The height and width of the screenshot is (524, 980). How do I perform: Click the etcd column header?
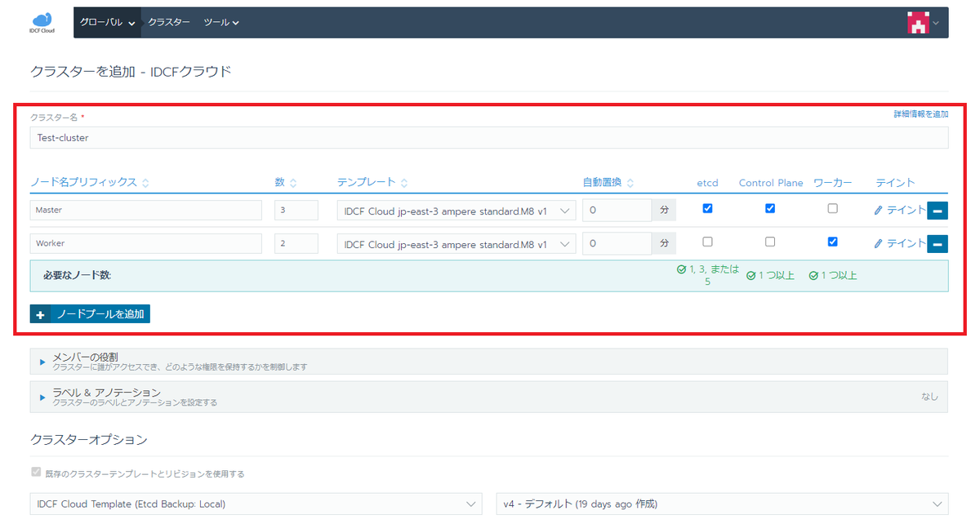click(707, 183)
